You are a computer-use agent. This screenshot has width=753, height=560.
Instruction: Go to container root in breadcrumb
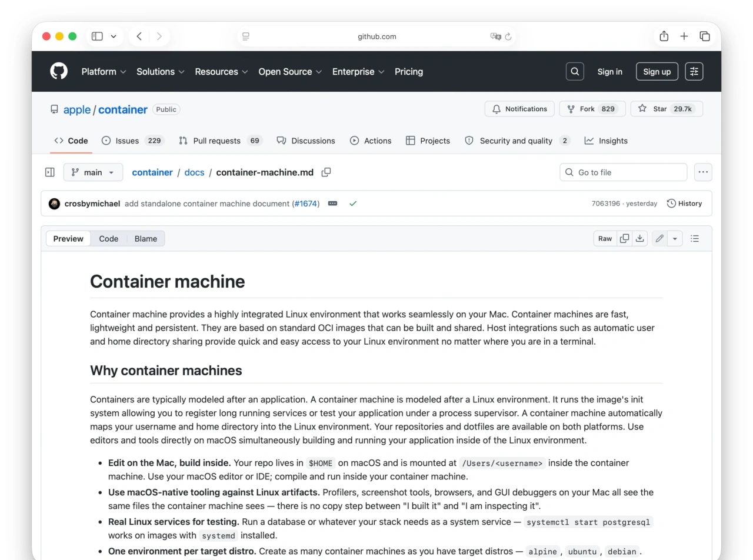tap(152, 172)
